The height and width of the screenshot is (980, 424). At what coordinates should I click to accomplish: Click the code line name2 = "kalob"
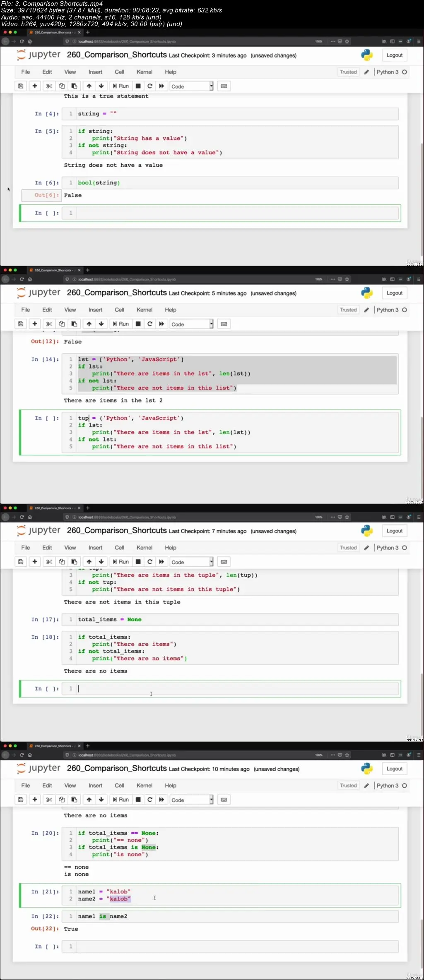pos(104,899)
